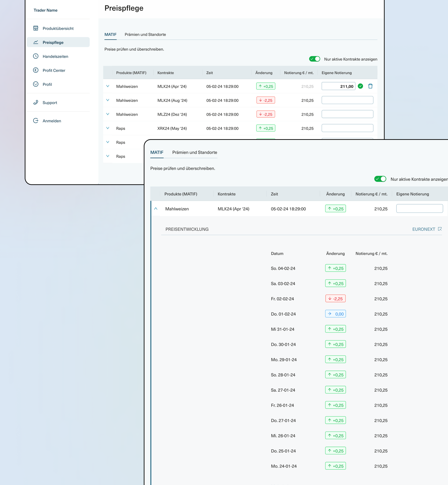Click the Profit Center euro icon
Screen dimensions: 448x485
point(36,70)
